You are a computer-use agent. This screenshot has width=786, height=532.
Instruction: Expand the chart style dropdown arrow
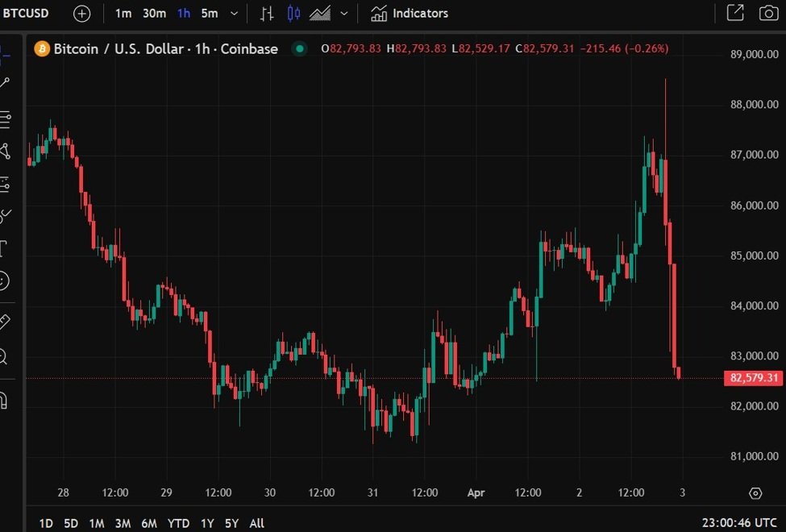point(345,14)
